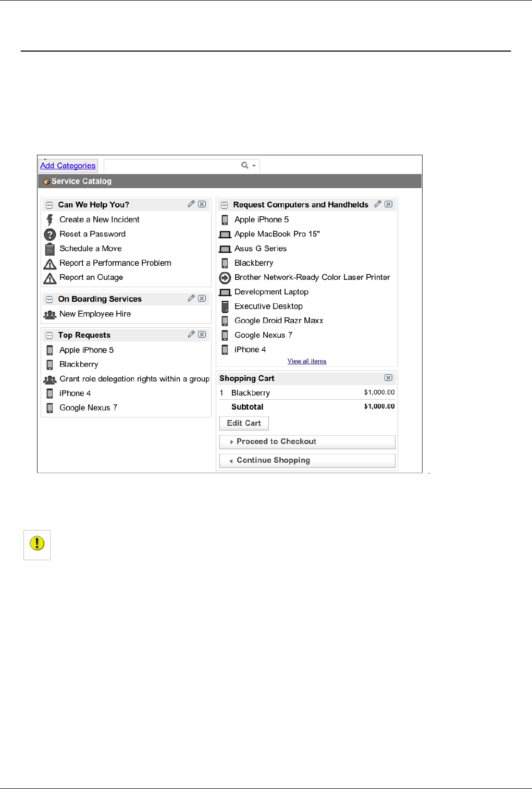Click the magnifying glass search icon
Screen dimensions: 532x789
tap(245, 165)
